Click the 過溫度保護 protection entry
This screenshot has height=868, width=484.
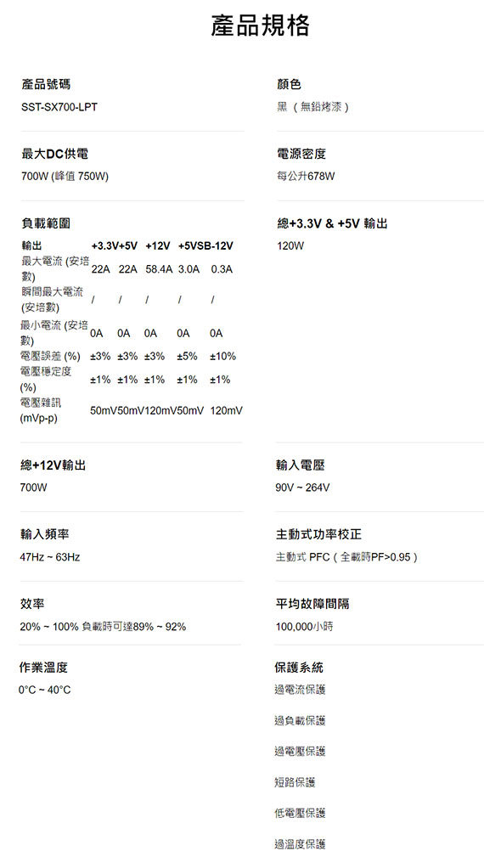point(300,844)
